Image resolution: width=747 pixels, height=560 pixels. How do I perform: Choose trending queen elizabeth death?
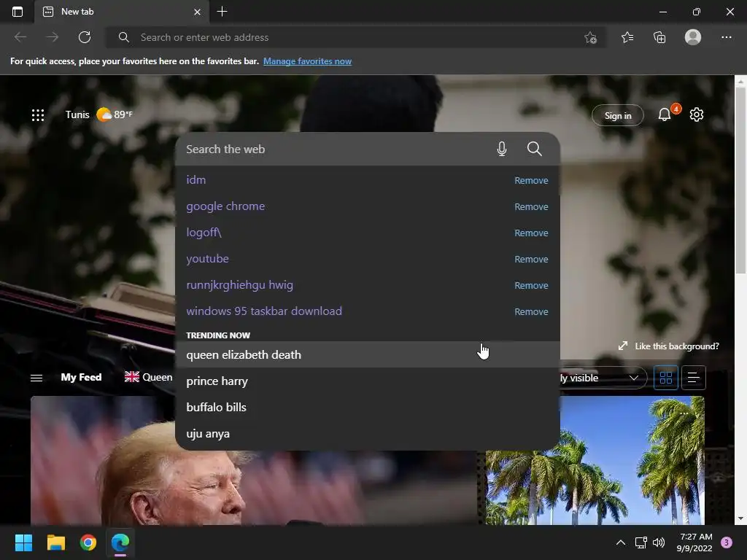pos(368,354)
